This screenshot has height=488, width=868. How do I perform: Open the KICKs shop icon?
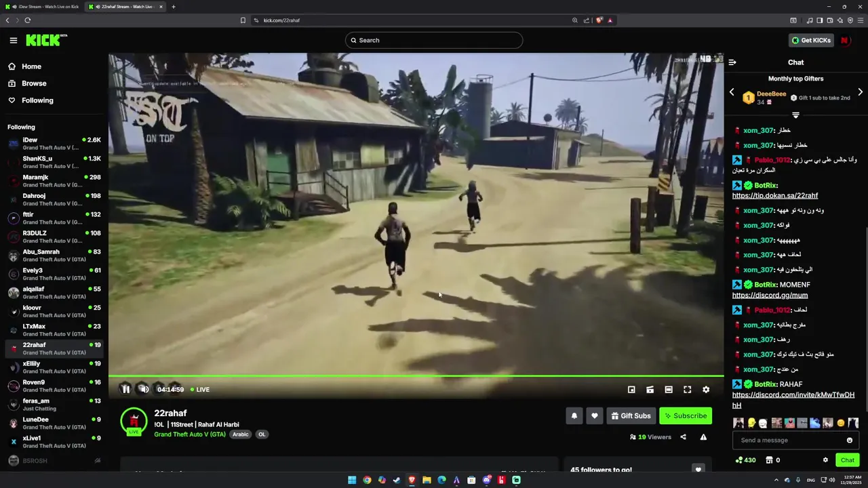pos(770,460)
